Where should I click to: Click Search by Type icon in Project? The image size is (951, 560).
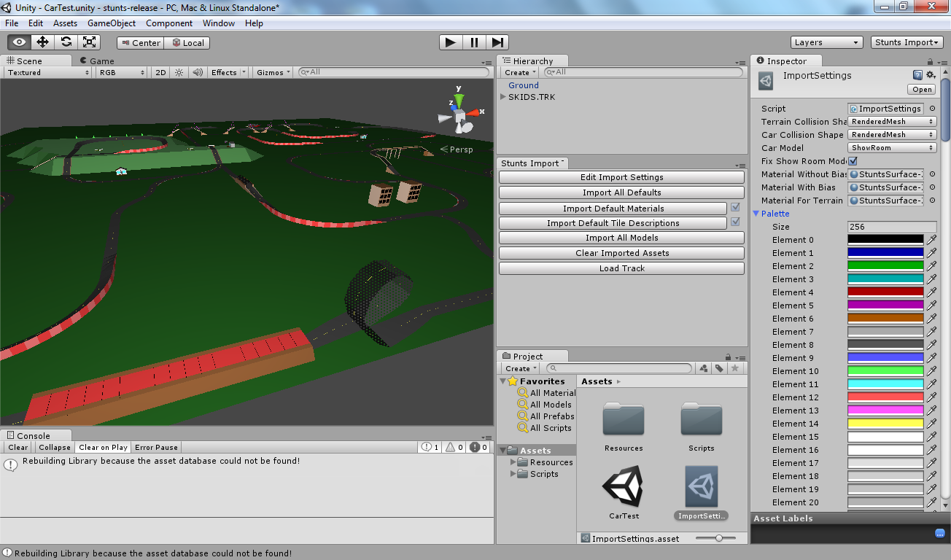click(x=704, y=368)
